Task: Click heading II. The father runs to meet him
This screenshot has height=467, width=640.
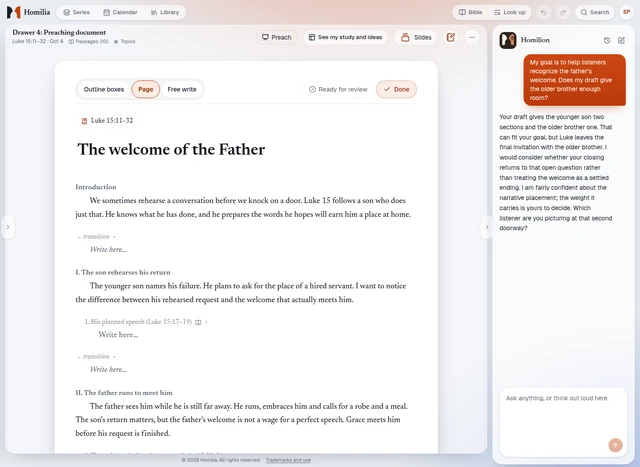Action: pyautogui.click(x=124, y=393)
